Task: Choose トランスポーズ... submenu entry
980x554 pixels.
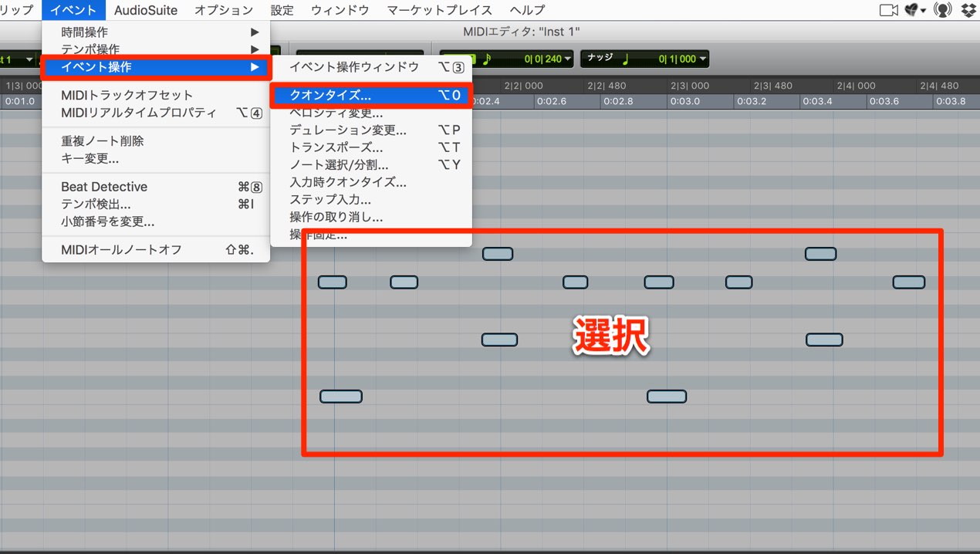Action: pyautogui.click(x=371, y=147)
